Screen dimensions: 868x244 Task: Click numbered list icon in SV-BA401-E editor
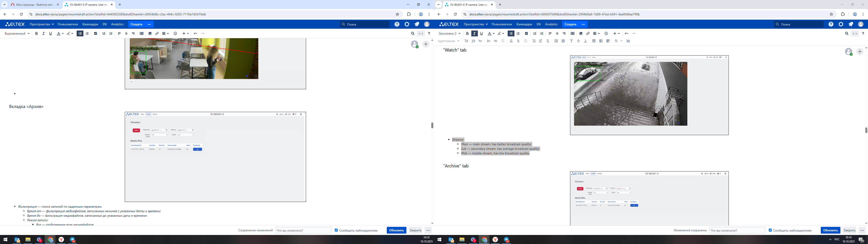87,33
